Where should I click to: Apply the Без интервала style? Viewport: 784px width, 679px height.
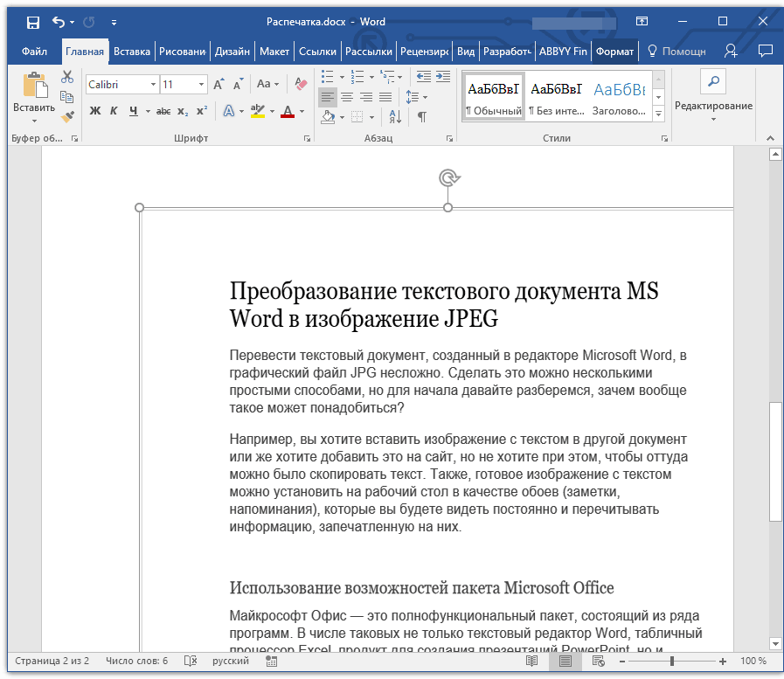(557, 97)
